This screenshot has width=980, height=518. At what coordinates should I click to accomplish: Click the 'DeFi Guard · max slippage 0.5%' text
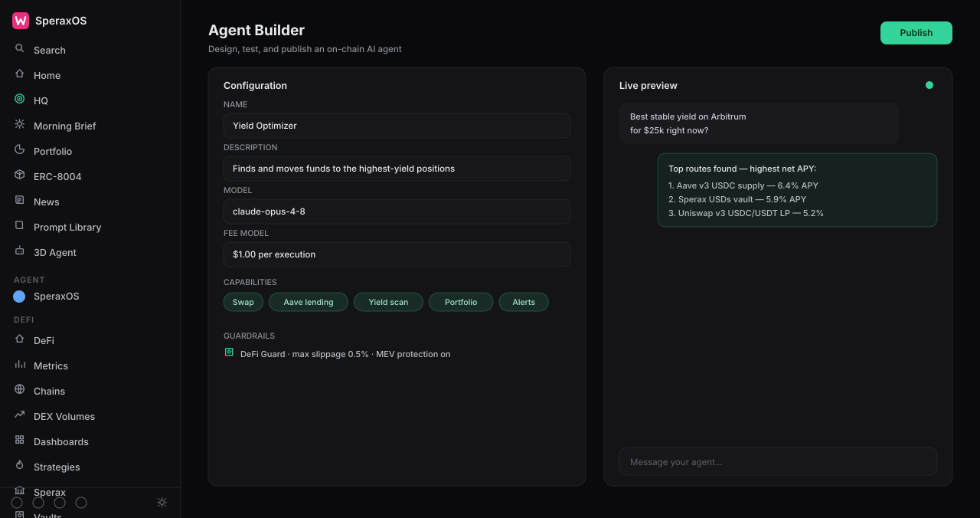pos(345,354)
